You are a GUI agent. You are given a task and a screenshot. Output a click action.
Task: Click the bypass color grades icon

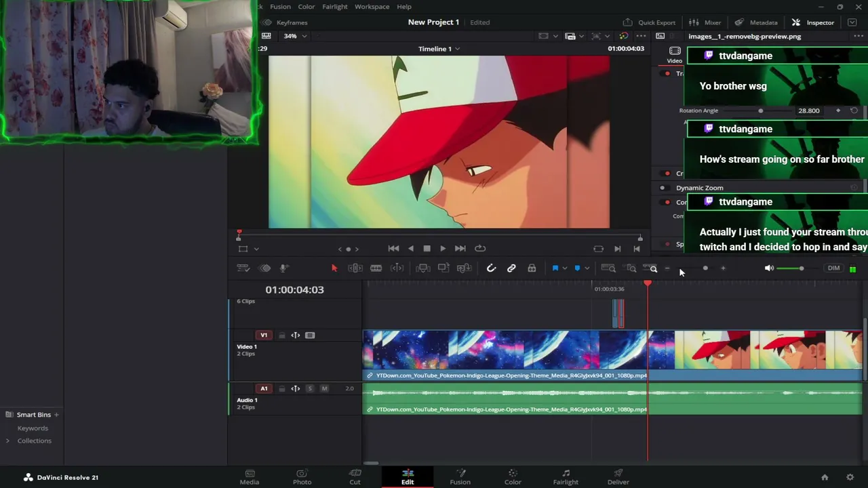tap(623, 36)
